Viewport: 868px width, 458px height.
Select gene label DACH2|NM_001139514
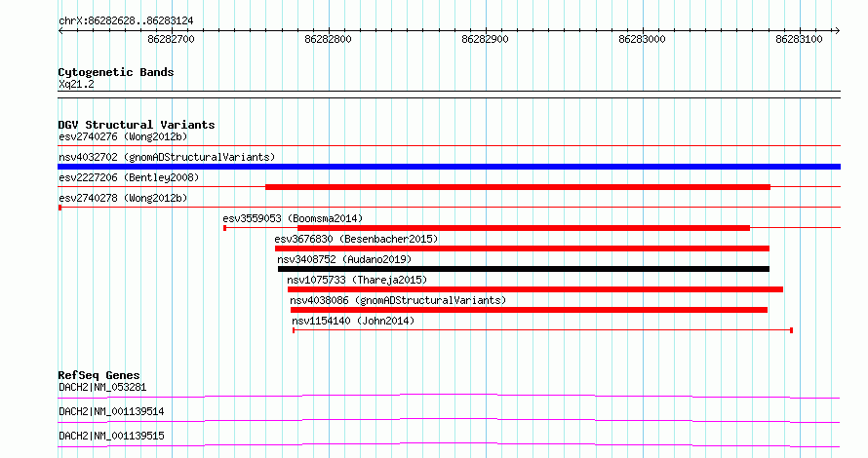coord(111,411)
